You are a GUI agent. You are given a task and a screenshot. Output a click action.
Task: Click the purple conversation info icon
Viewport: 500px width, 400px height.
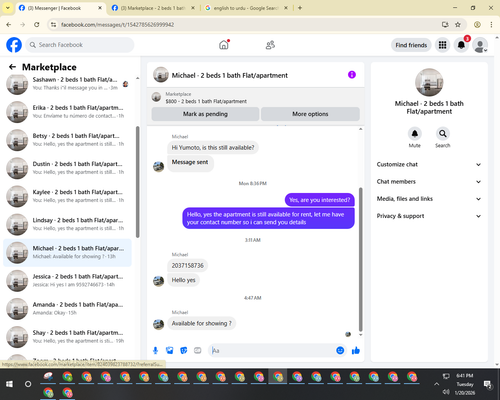tap(352, 75)
